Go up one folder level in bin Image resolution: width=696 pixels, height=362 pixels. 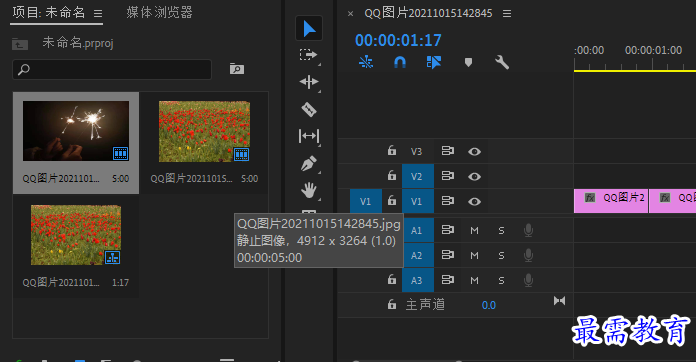[20, 44]
